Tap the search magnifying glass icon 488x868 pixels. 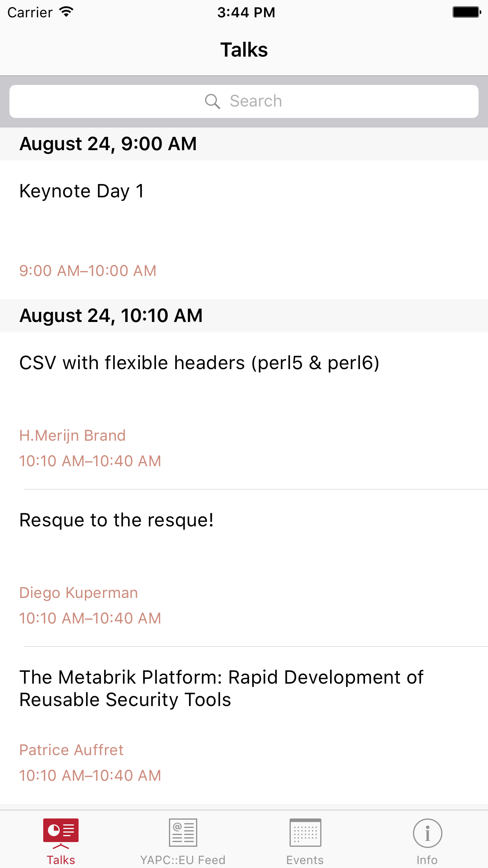pos(212,101)
